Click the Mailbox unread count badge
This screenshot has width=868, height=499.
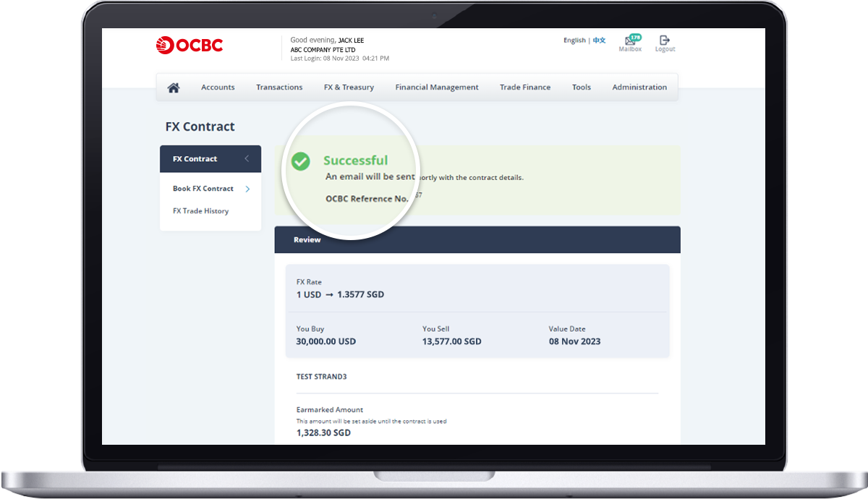(x=635, y=36)
